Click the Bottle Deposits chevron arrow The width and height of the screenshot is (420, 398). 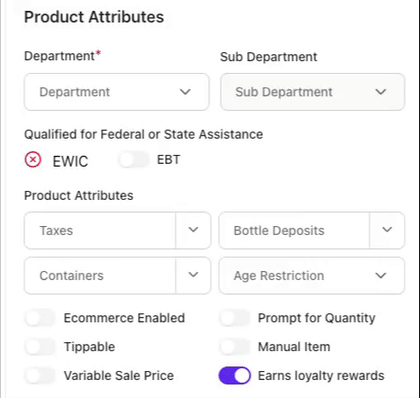[x=387, y=230]
